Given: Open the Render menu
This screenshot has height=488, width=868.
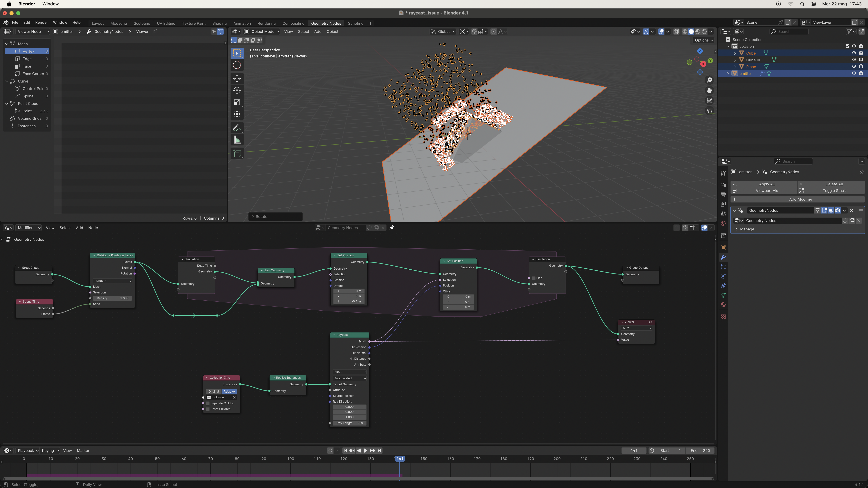Looking at the screenshot, I should 41,23.
